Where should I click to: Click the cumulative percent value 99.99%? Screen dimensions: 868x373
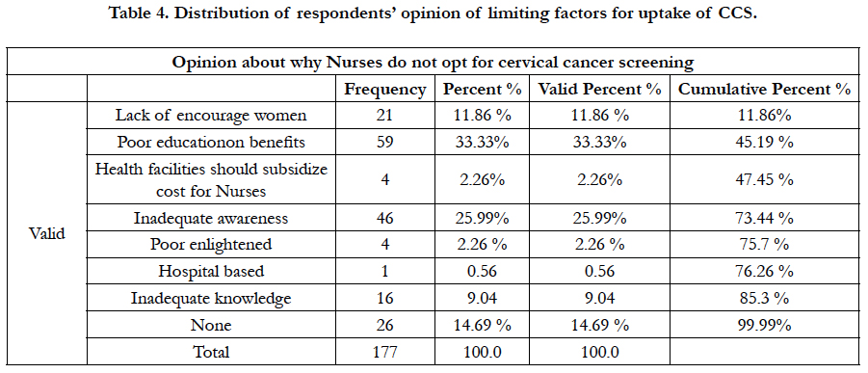click(x=764, y=325)
